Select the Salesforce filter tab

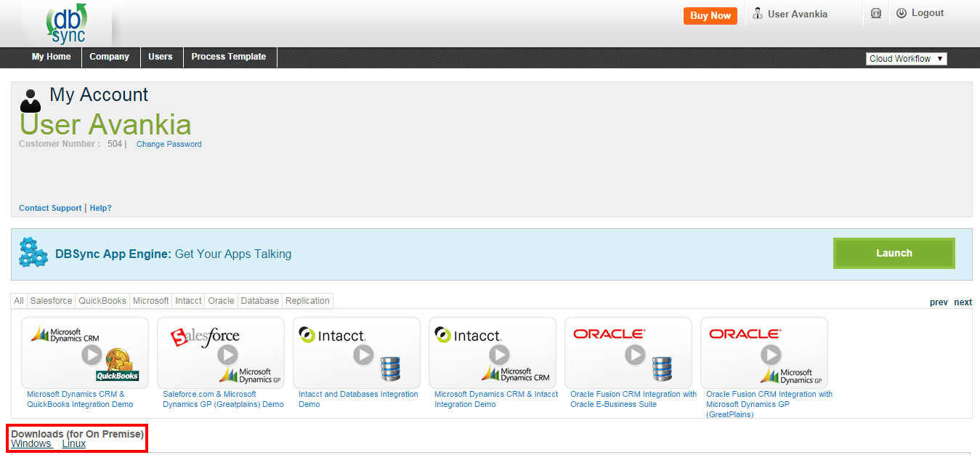pos(51,301)
